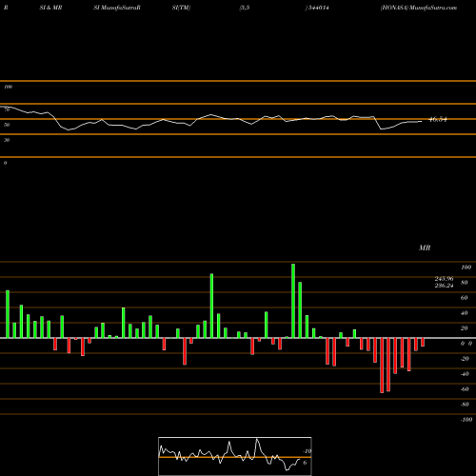The width and height of the screenshot is (476, 476).
Task: Click the MR chart title label
Action: click(425, 248)
